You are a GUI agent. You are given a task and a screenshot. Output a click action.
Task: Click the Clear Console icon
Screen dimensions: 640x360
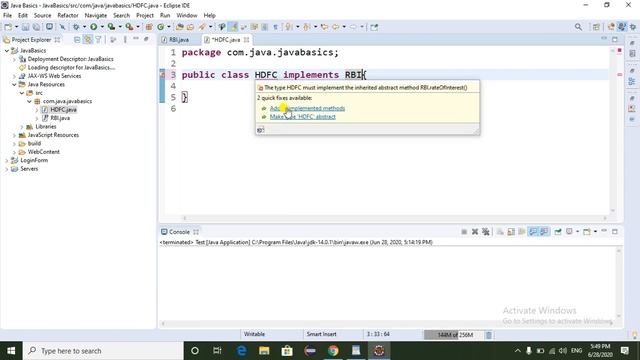[500, 232]
